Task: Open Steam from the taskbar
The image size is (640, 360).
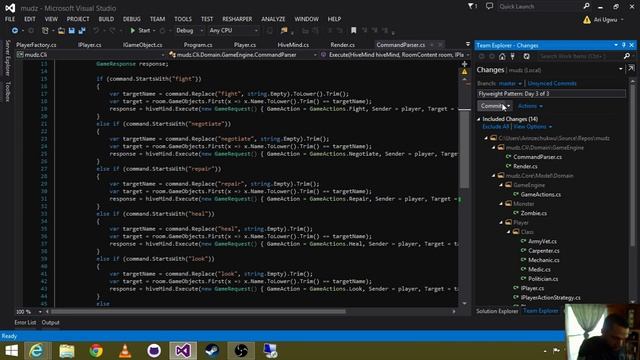Action: pyautogui.click(x=212, y=351)
